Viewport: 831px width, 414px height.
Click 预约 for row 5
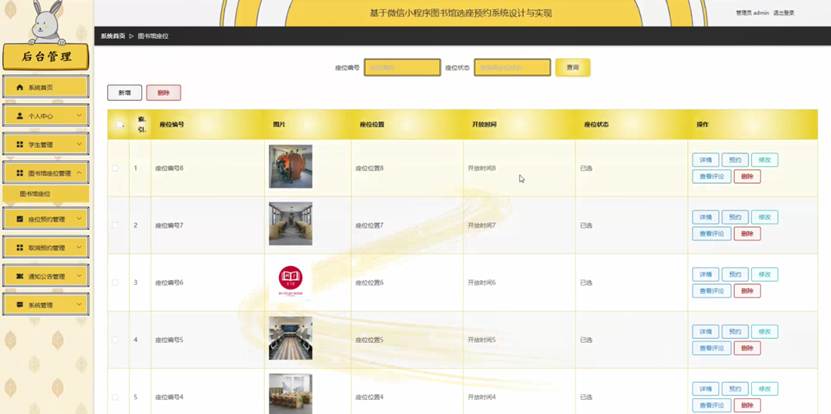(x=735, y=389)
